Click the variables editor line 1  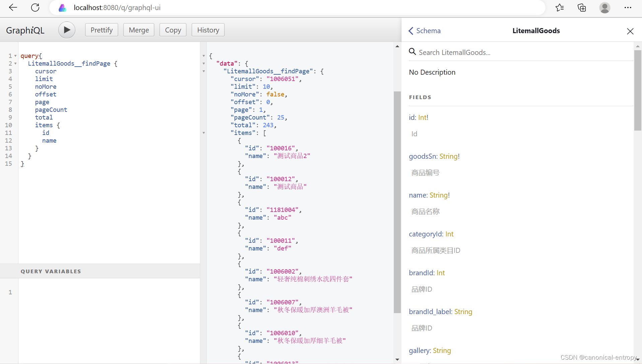[109, 292]
